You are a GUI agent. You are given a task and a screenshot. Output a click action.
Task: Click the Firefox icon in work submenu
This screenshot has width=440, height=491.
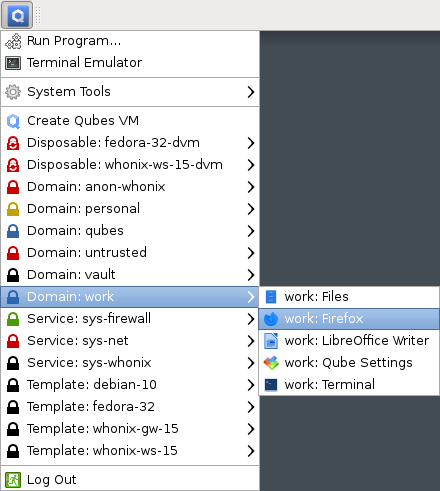tap(271, 319)
